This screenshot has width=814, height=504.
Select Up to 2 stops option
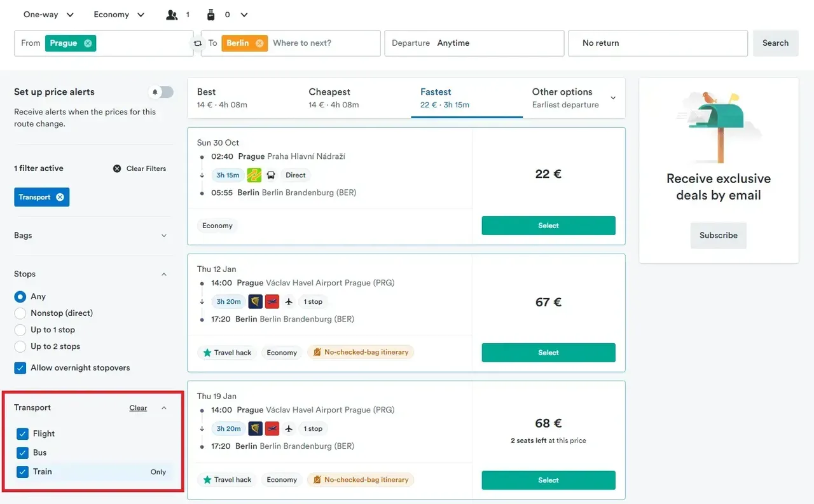(20, 346)
